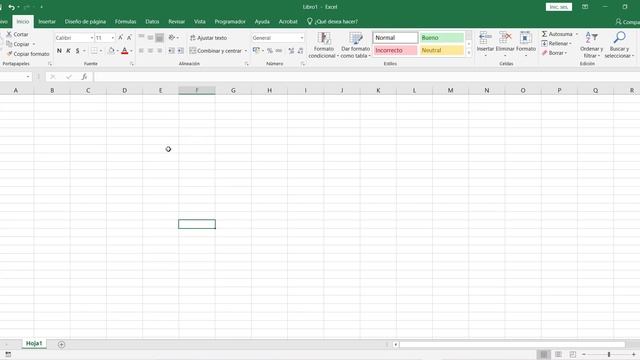Open Dar formato como tabla
Viewport: 640px width, 360px height.
(355, 45)
